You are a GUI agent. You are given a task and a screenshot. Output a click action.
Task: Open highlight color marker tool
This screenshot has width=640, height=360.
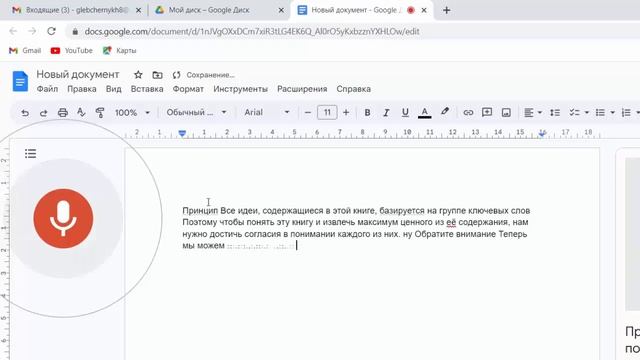pyautogui.click(x=445, y=112)
